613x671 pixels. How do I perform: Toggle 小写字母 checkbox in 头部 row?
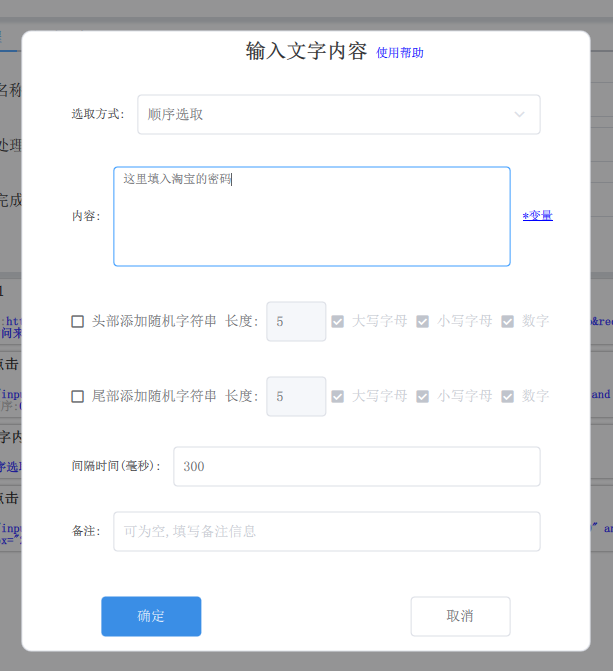click(x=423, y=321)
